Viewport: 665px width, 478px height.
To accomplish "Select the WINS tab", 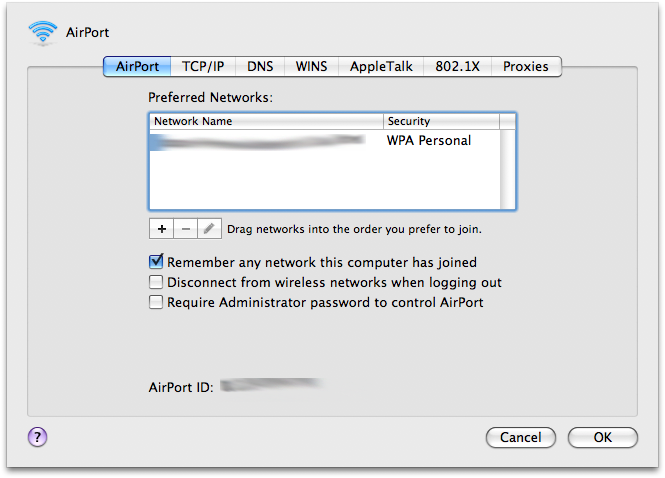I will pos(311,67).
